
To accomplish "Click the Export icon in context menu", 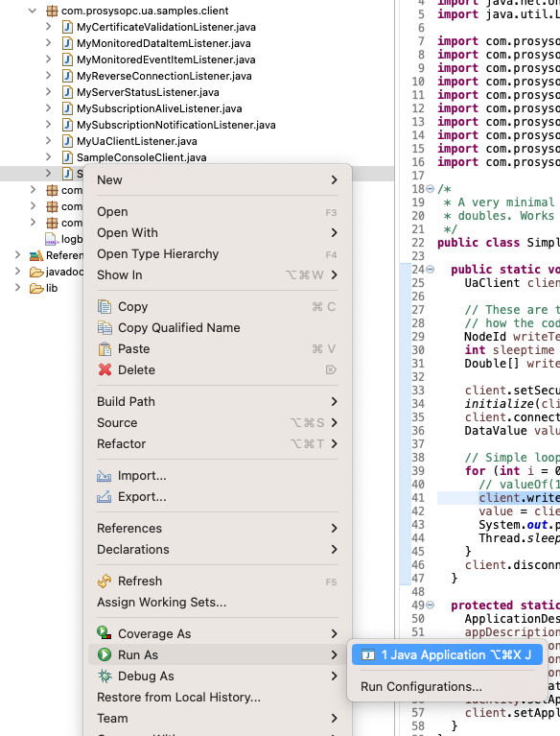I will tap(105, 497).
